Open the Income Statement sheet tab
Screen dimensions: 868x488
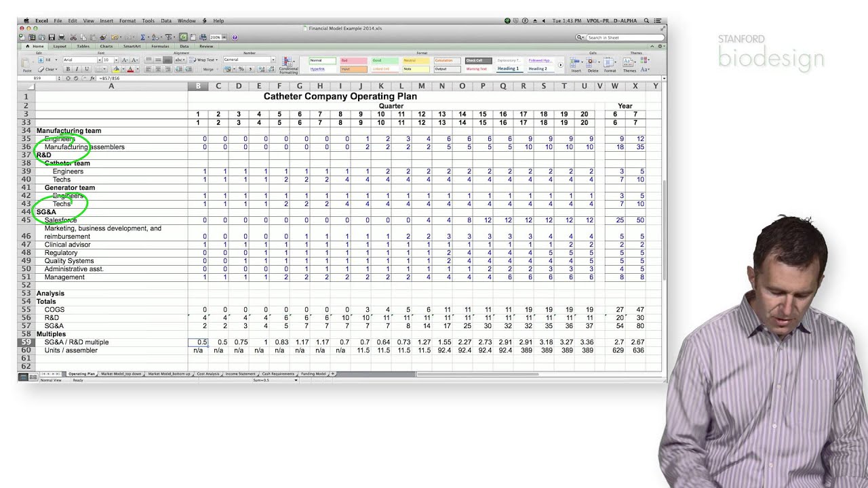pos(241,373)
